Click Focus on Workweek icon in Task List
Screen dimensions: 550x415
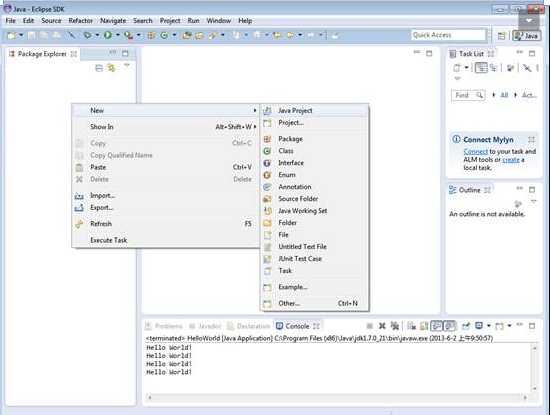pyautogui.click(x=510, y=68)
